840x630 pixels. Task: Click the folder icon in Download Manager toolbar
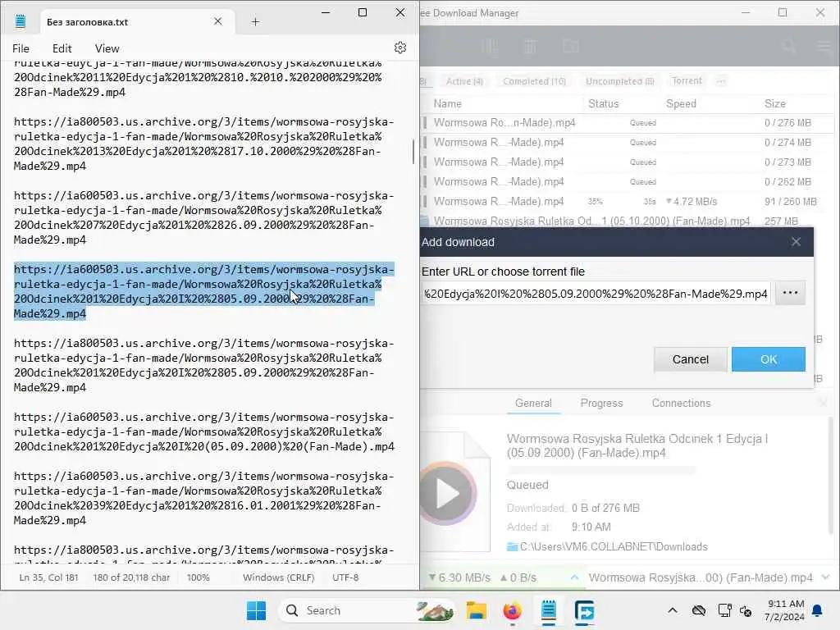(571, 46)
